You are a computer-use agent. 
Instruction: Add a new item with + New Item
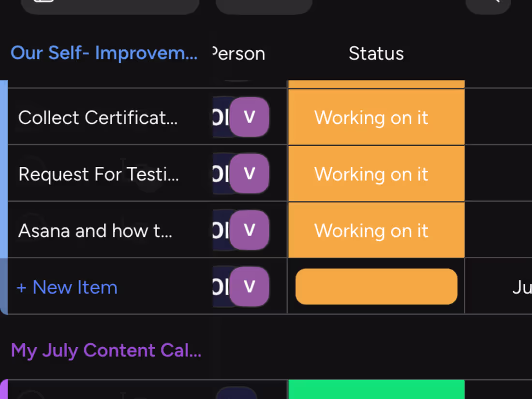pos(67,287)
